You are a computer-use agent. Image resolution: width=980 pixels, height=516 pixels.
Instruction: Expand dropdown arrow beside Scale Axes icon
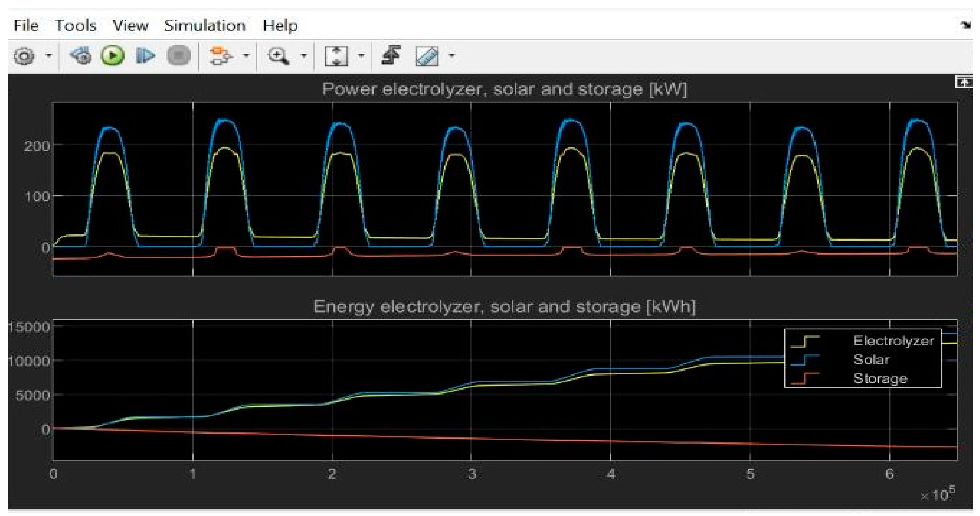[361, 56]
